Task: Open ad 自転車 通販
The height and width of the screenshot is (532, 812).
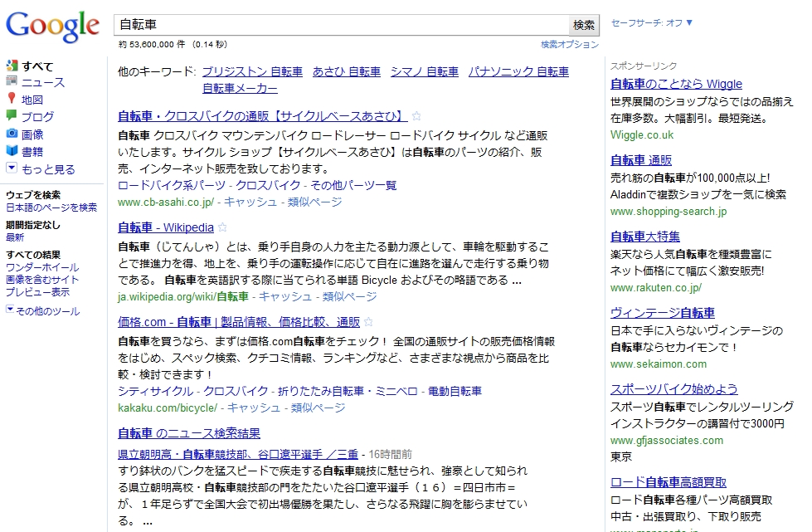Action: coord(641,160)
